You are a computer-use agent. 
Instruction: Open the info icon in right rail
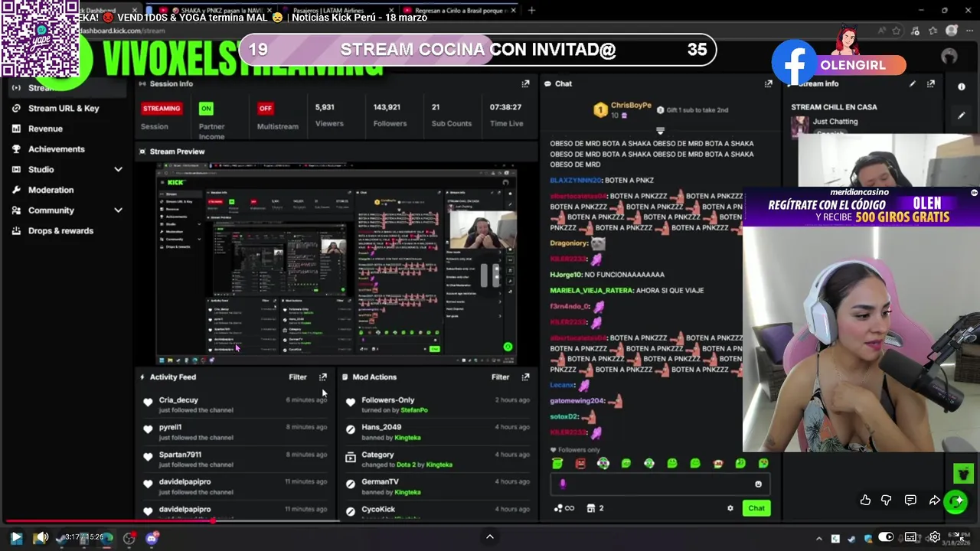pos(961,86)
